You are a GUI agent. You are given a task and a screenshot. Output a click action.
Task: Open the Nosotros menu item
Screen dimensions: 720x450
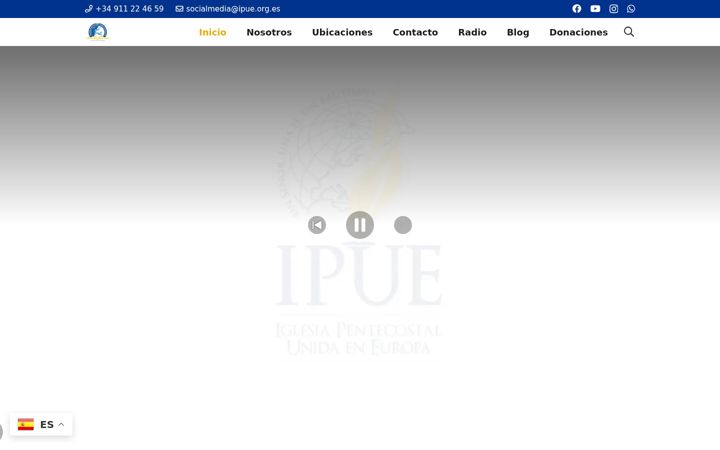269,32
